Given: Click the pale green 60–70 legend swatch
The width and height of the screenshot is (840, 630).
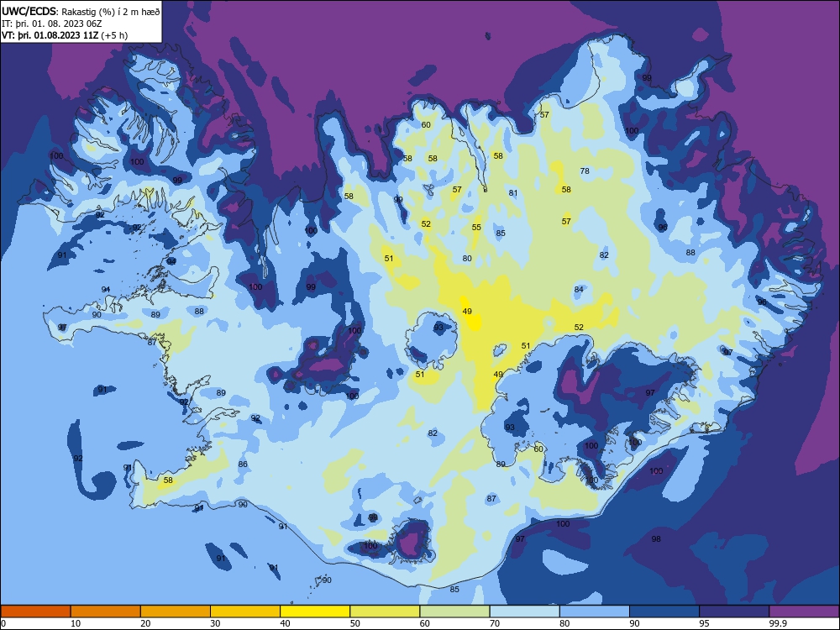Looking at the screenshot, I should point(454,612).
